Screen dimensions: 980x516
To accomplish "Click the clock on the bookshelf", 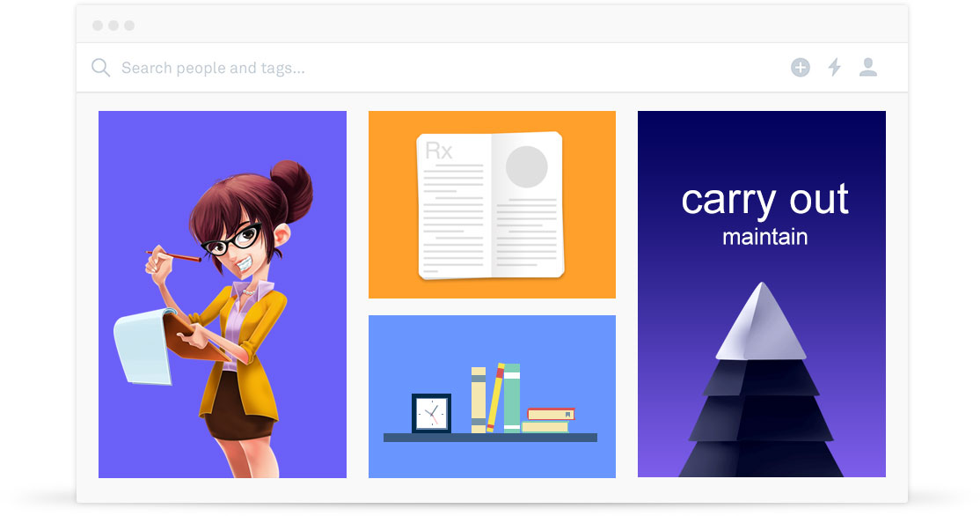I will click(x=431, y=413).
